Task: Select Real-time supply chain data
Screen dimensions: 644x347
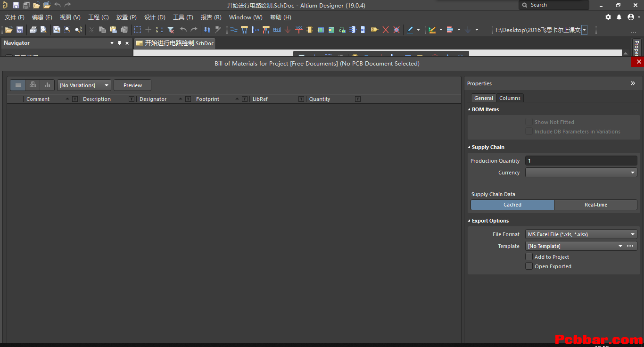Action: (x=595, y=205)
